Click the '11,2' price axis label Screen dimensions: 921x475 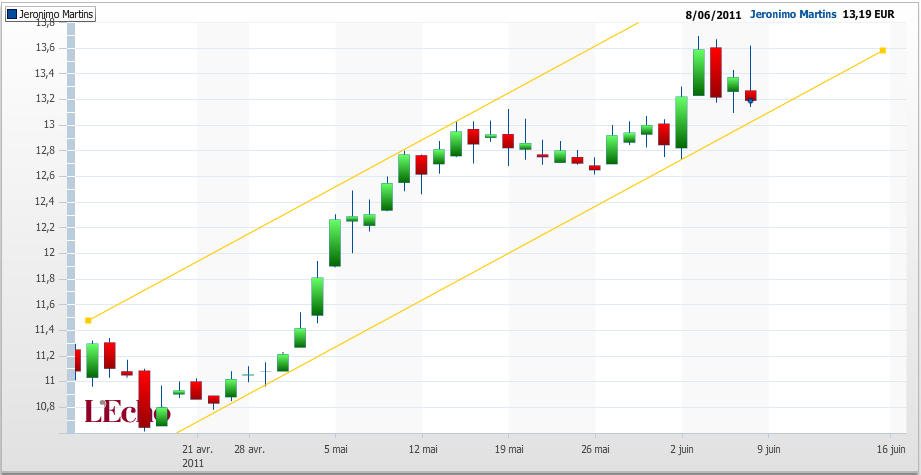click(x=45, y=356)
